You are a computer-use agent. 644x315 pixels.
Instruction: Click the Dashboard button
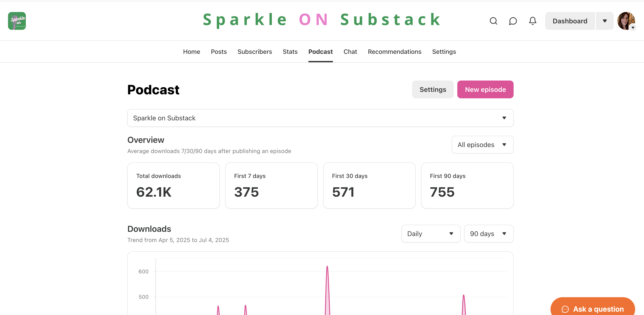pyautogui.click(x=570, y=21)
